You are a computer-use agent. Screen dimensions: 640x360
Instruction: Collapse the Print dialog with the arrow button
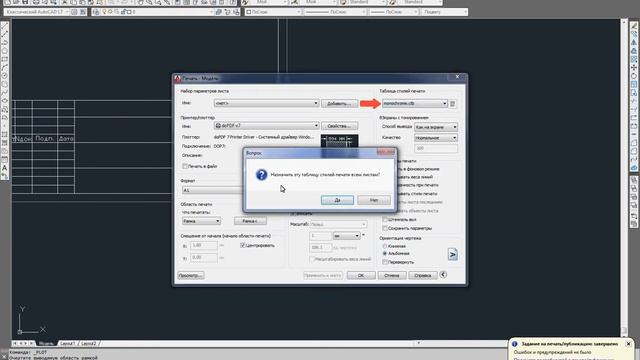point(443,275)
